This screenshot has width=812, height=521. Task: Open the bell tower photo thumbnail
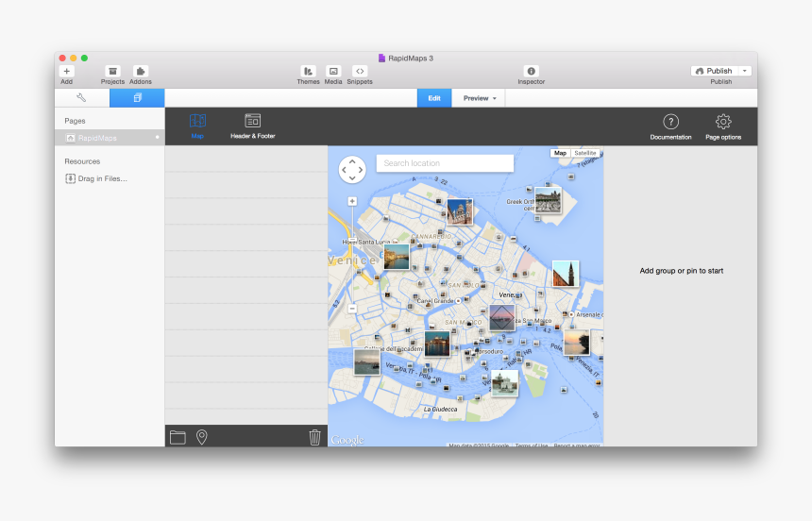tap(566, 274)
